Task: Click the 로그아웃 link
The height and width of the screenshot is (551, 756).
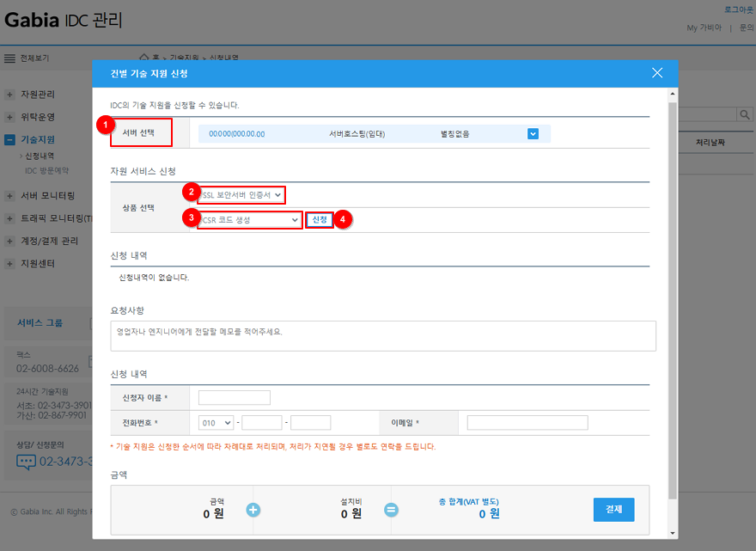Action: [x=739, y=9]
